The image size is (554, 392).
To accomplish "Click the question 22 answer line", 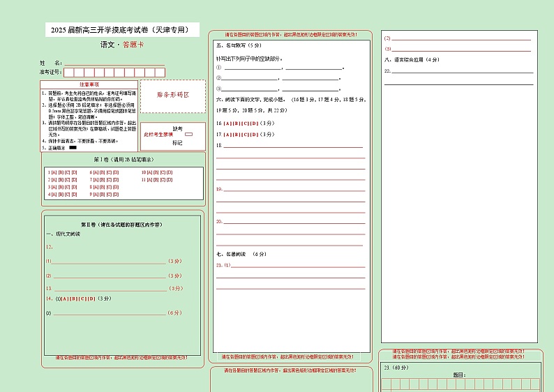I will (463, 71).
